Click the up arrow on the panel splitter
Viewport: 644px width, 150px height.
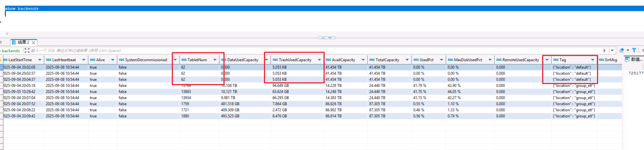point(323,38)
